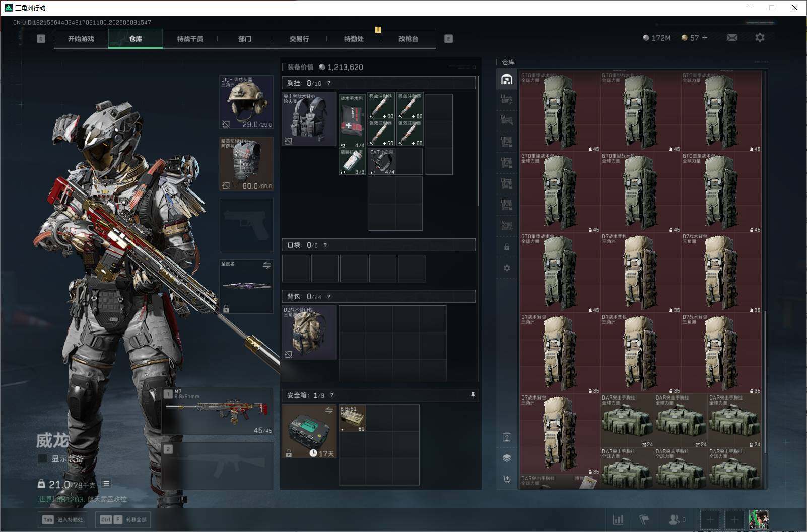The width and height of the screenshot is (807, 532).
Task: Add premium currency with the plus icon
Action: pos(705,38)
